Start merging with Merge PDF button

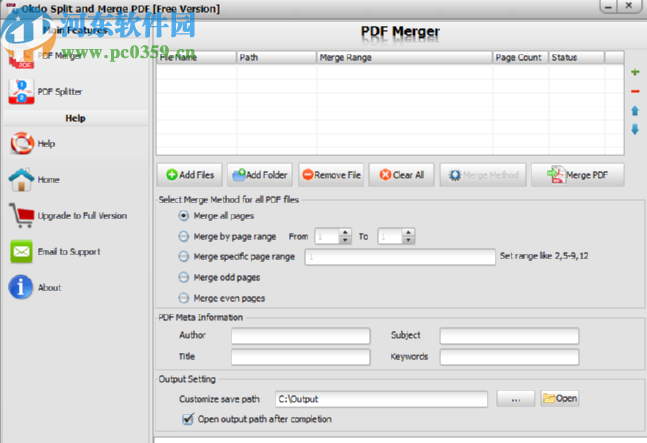pyautogui.click(x=578, y=175)
